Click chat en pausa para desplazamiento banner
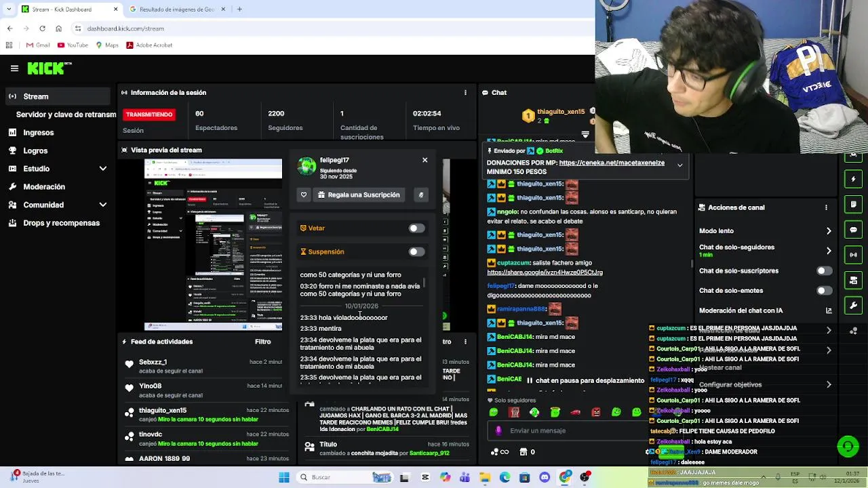868x488 pixels. [585, 381]
